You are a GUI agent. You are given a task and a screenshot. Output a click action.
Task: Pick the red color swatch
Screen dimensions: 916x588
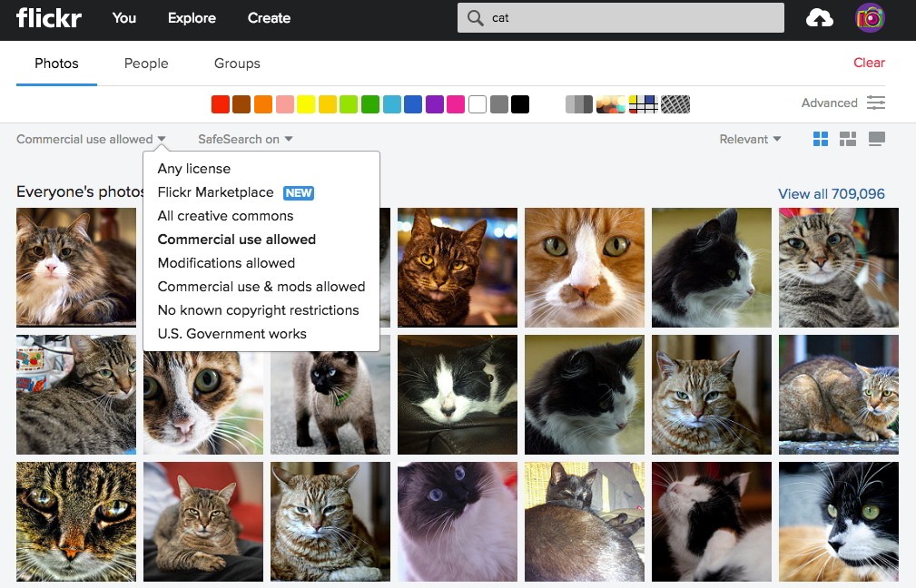221,104
